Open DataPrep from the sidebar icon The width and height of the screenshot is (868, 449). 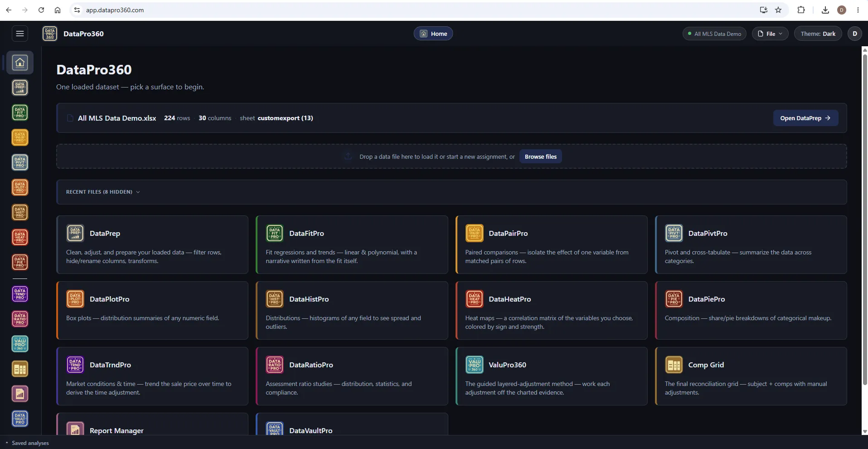click(20, 88)
